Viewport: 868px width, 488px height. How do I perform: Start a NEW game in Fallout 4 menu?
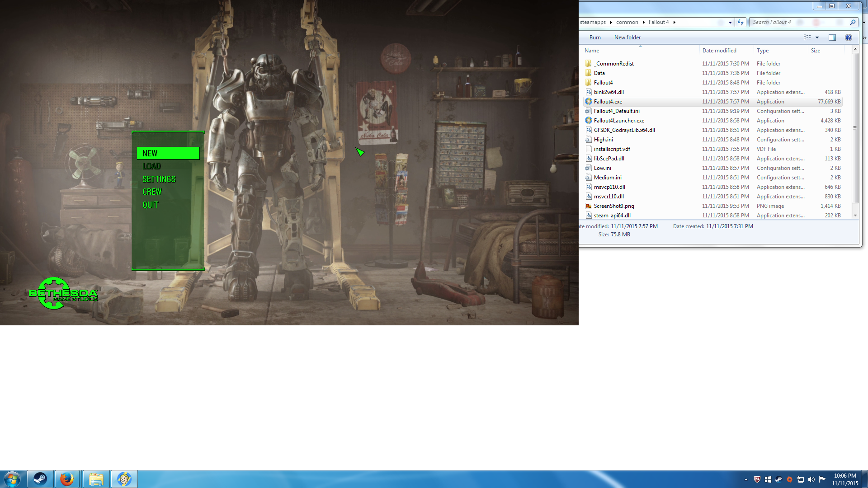click(x=168, y=153)
